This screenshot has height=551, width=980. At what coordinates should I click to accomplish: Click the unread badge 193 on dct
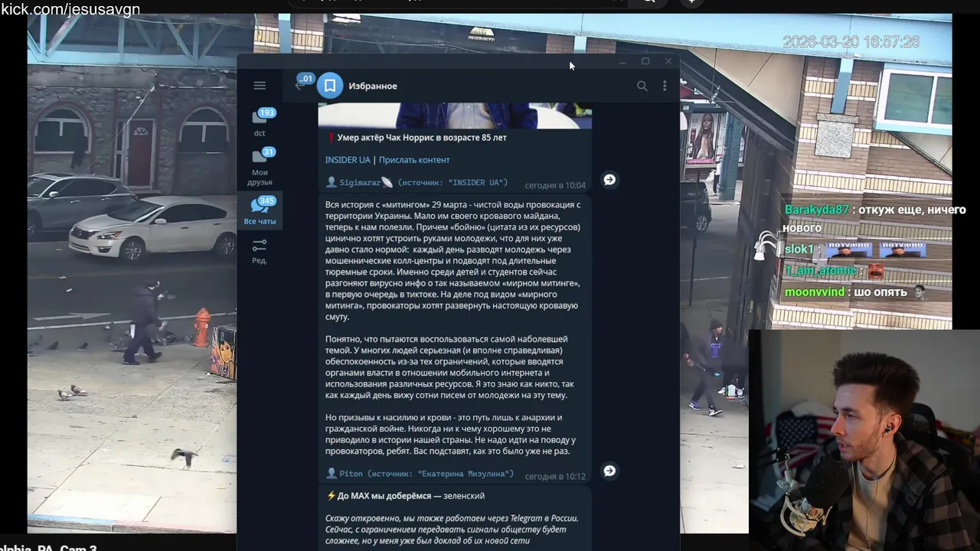click(266, 112)
